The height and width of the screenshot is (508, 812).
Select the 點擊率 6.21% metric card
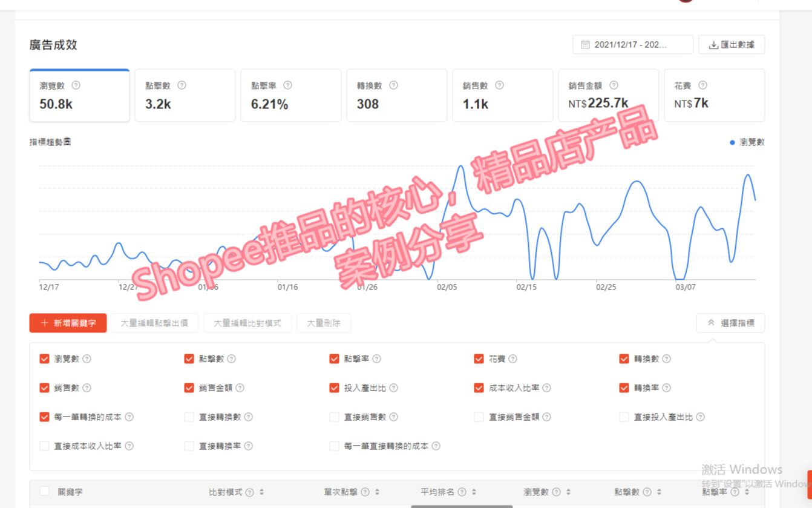pos(291,96)
